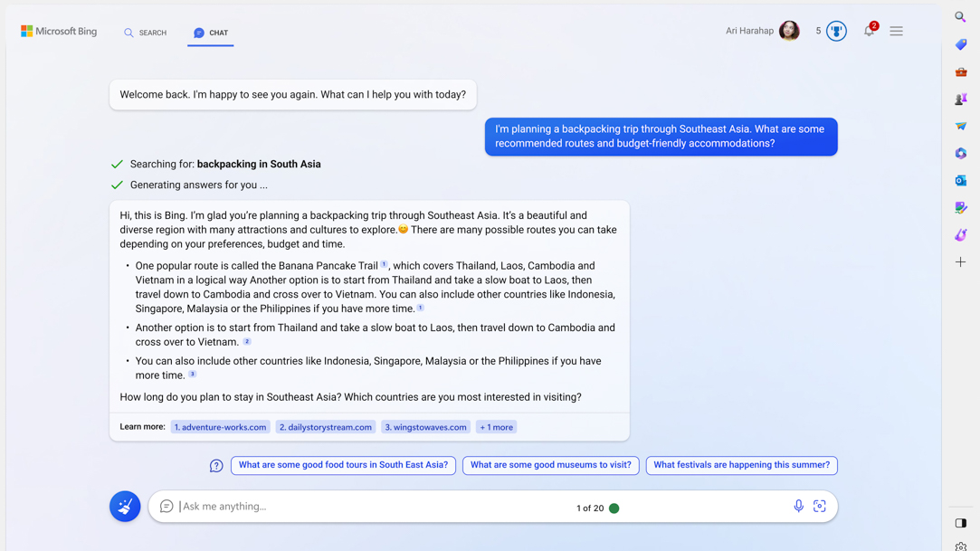The width and height of the screenshot is (980, 551).
Task: Select suggestion about good food tours
Action: point(343,465)
